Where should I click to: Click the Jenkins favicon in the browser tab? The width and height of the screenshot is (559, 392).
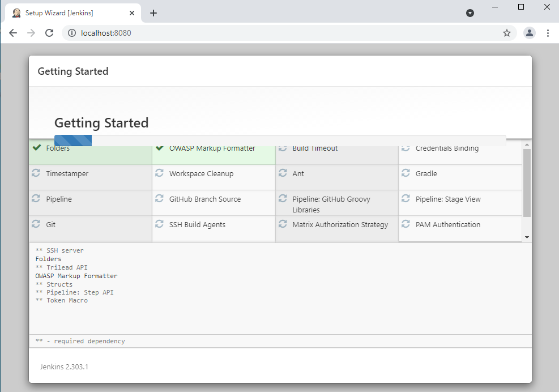click(16, 13)
